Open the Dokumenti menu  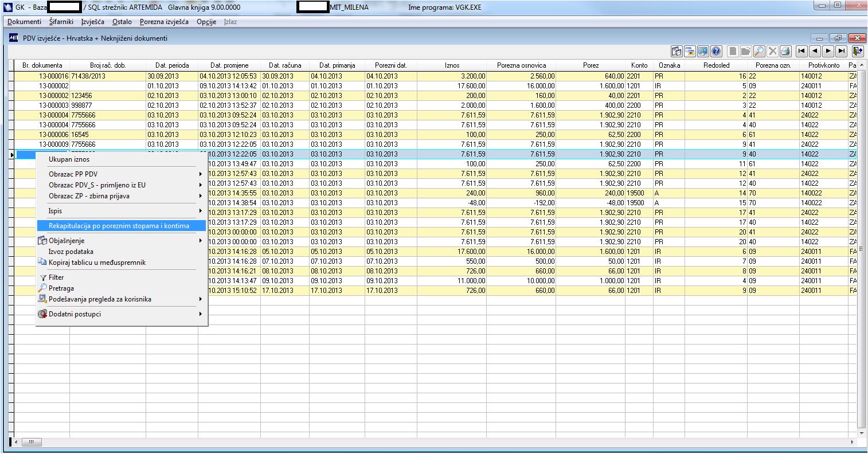pos(24,22)
